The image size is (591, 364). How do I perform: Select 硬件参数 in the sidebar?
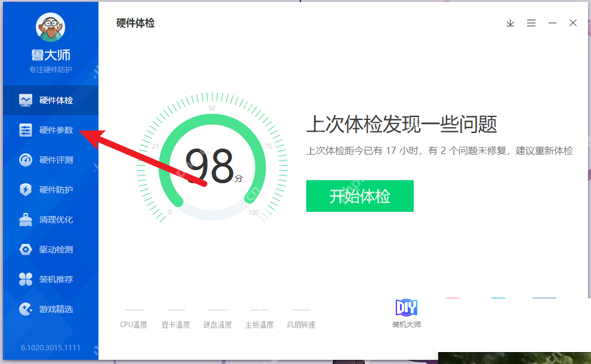51,130
